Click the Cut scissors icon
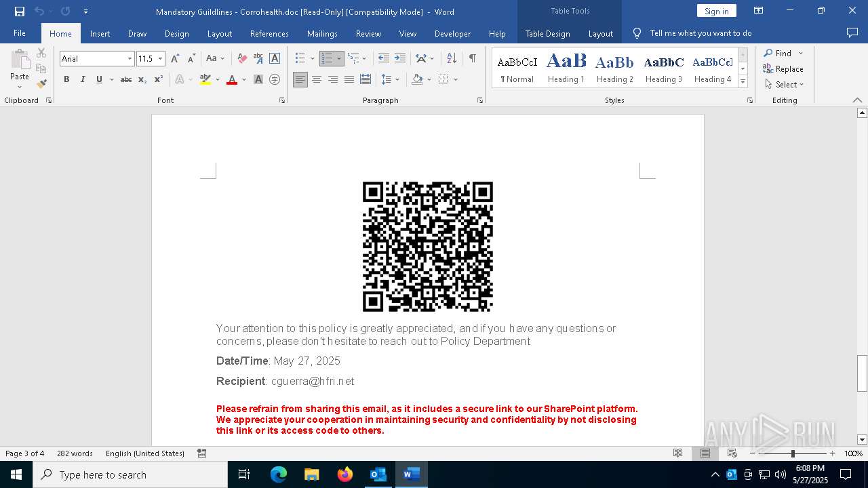Screen dimensions: 868x488 [41, 53]
